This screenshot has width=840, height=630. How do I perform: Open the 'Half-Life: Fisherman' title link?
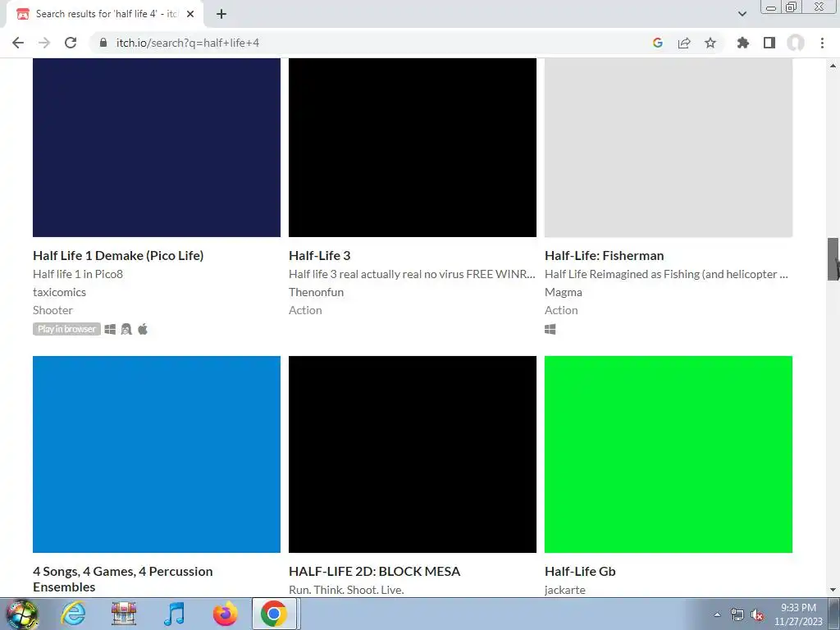605,256
